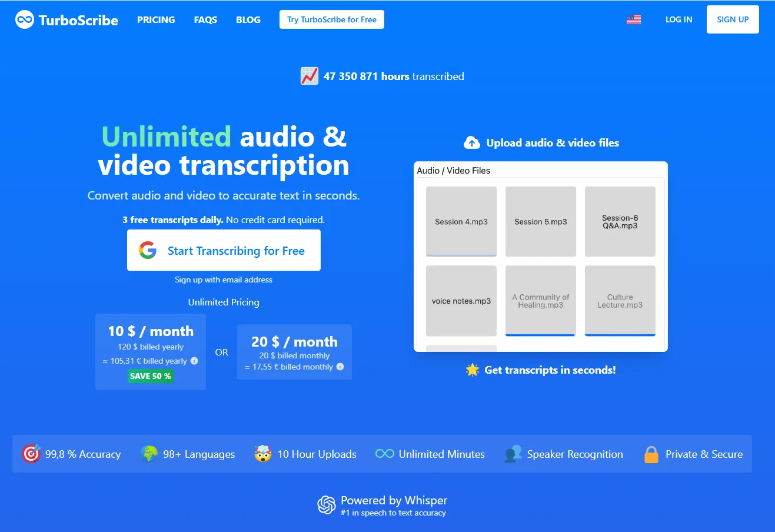Click '20 $ billed monthly' text
Image resolution: width=775 pixels, height=532 pixels.
tap(294, 355)
